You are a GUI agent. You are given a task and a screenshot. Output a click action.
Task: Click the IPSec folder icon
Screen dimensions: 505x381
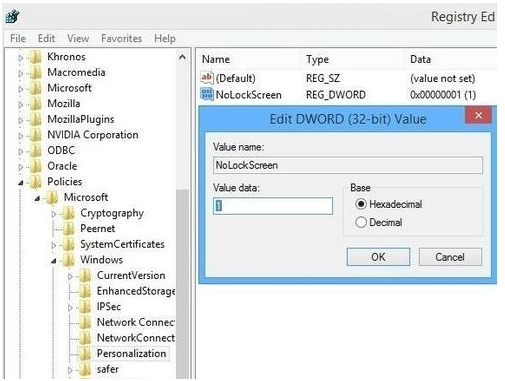pos(85,307)
